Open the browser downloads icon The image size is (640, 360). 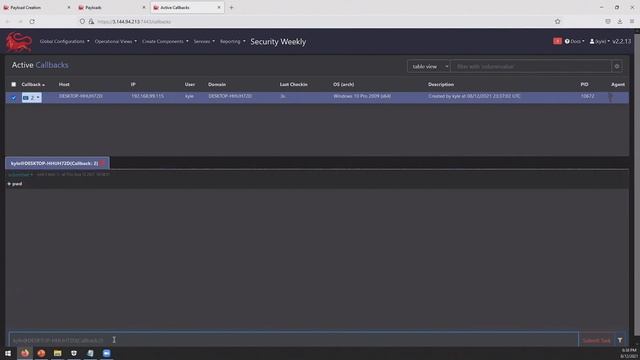[620, 21]
